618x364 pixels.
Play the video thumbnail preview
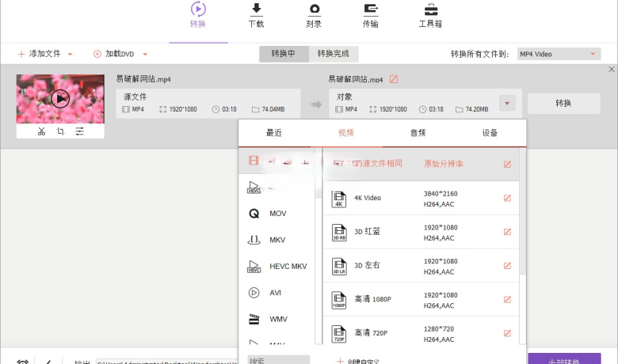pos(60,99)
